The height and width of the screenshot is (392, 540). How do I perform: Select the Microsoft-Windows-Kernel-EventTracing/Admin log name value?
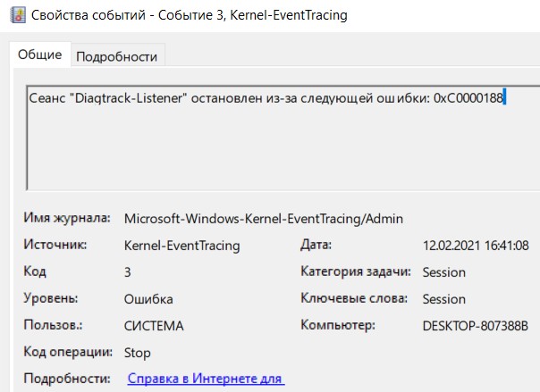[264, 218]
